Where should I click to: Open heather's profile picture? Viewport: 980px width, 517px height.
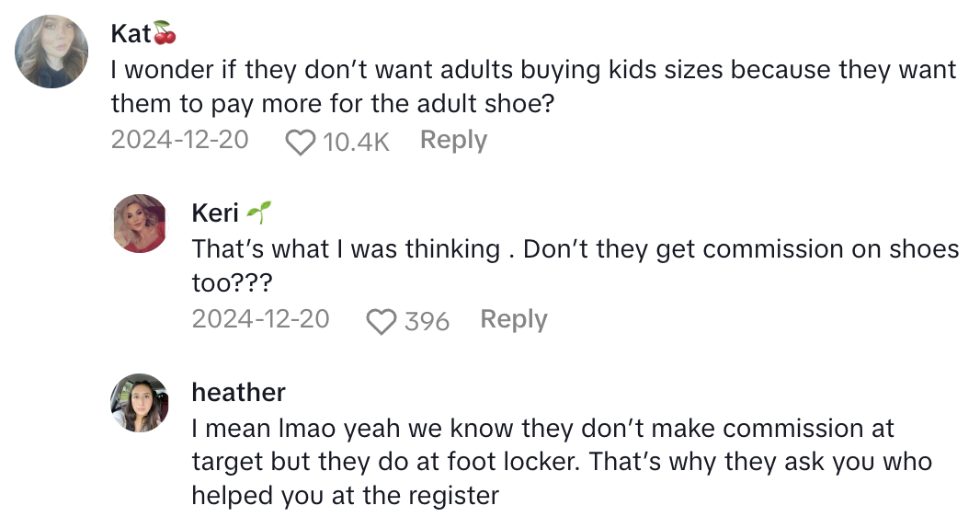coord(139,402)
